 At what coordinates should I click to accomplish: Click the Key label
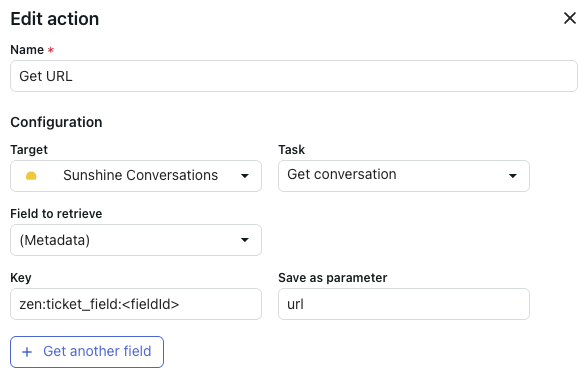click(21, 278)
